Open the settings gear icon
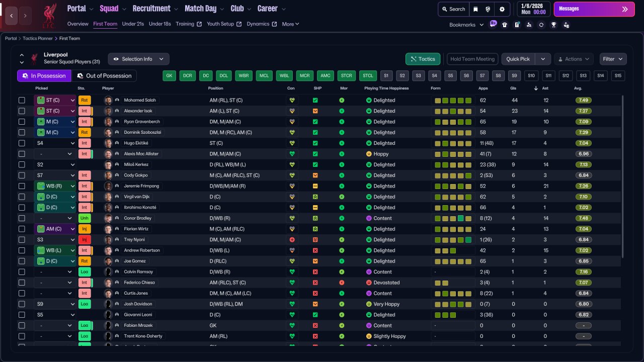644x362 pixels. coord(502,9)
